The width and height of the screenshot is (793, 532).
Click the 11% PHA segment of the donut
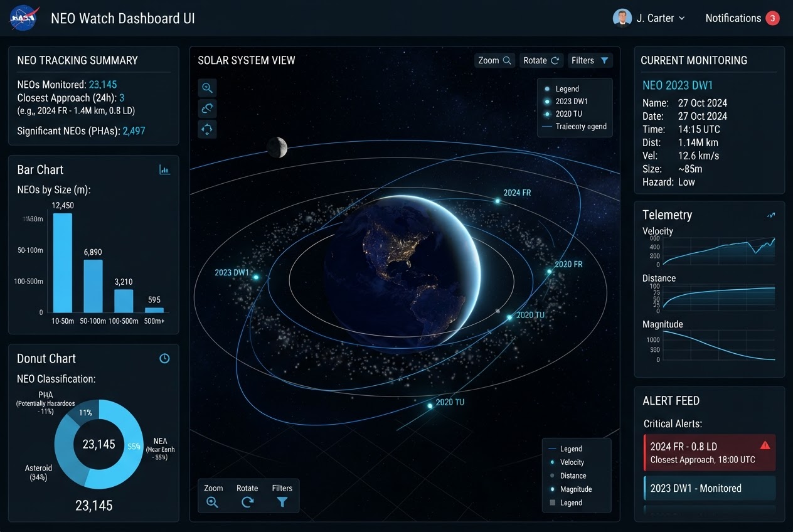86,412
